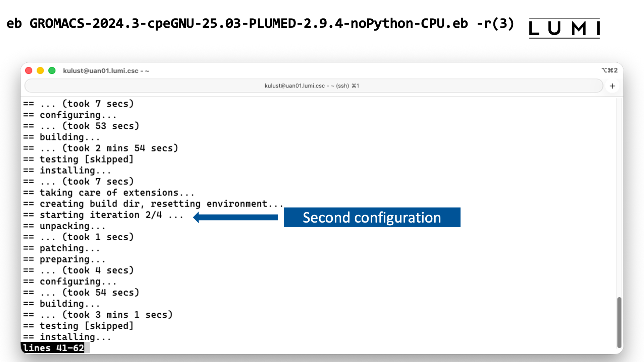
Task: Click the green full-screen traffic light button
Action: (52, 70)
